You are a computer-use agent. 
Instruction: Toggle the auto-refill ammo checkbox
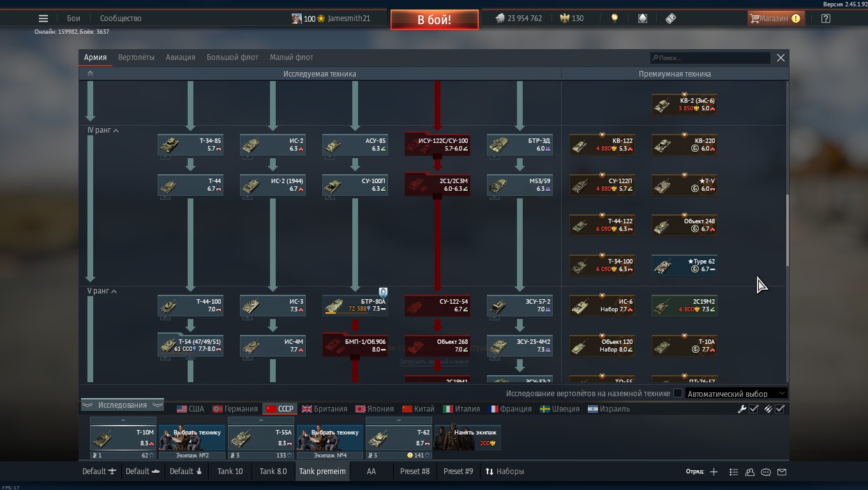pos(780,409)
